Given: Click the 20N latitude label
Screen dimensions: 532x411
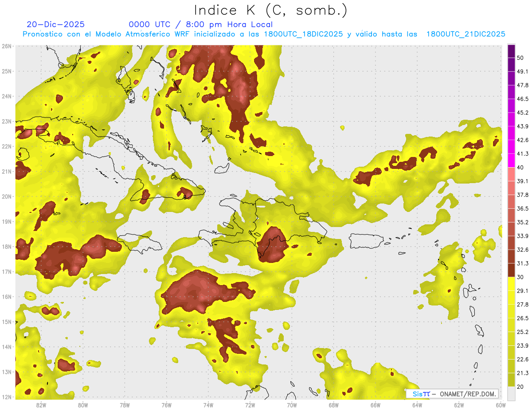Looking at the screenshot, I should pyautogui.click(x=6, y=196).
